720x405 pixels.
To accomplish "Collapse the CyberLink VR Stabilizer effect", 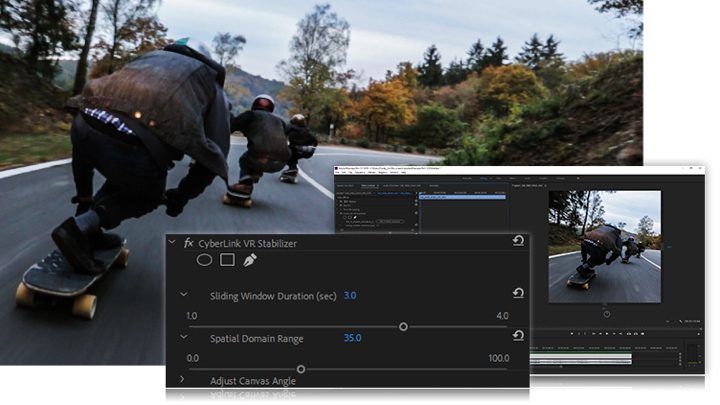I will 172,242.
